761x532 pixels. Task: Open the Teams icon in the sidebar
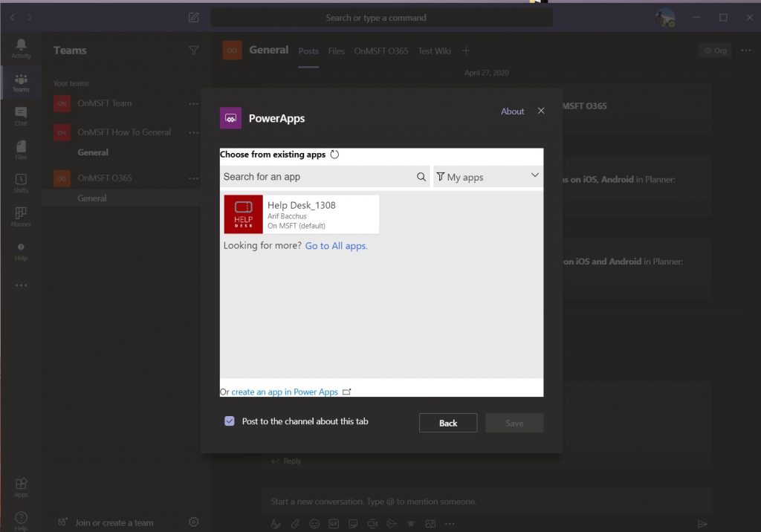[x=21, y=82]
